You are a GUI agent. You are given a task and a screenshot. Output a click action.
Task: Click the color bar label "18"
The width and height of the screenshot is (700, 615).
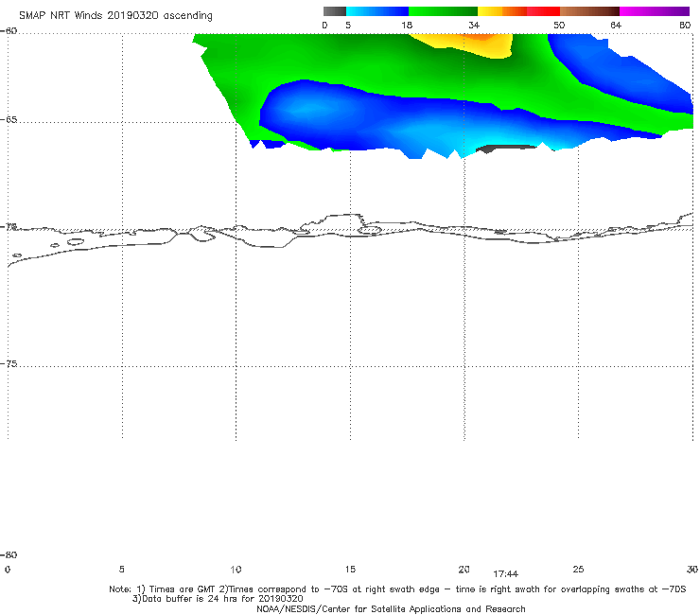407,26
